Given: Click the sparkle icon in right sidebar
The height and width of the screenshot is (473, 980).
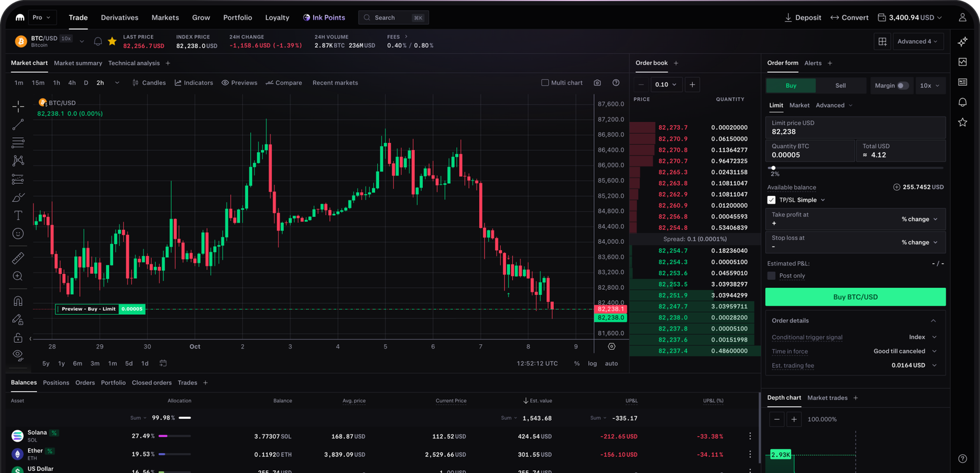Looking at the screenshot, I should (963, 41).
